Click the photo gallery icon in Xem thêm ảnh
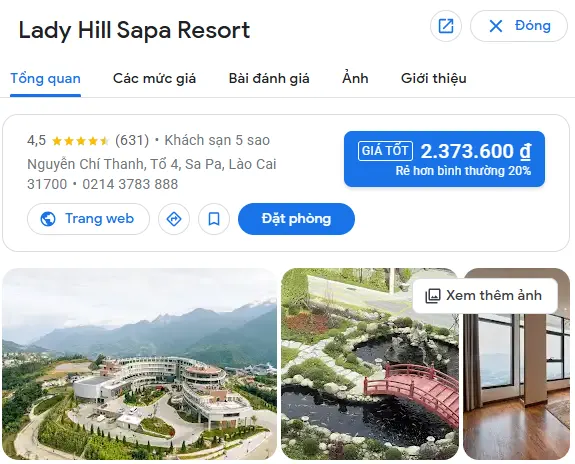Viewport: 575px width, 464px height. coord(433,296)
